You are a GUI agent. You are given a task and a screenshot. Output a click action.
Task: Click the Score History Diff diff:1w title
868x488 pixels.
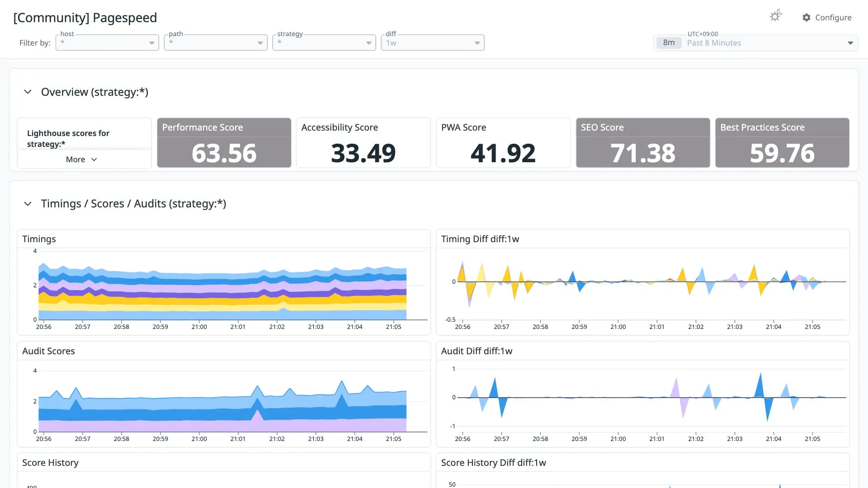tap(493, 463)
